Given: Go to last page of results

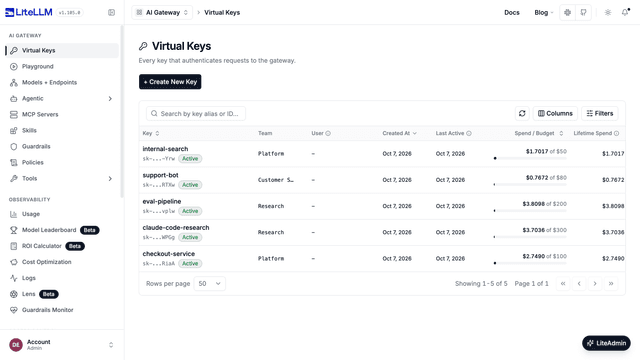Looking at the screenshot, I should (611, 284).
